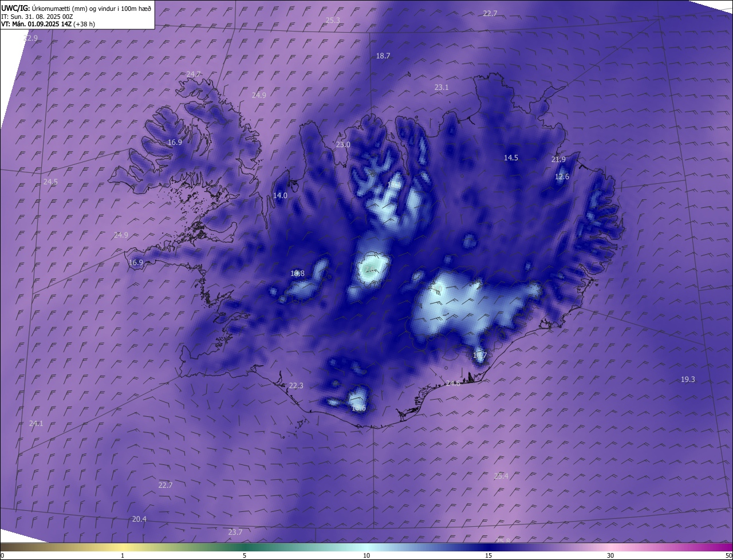Click the 22.3 value label
Image resolution: width=733 pixels, height=560 pixels.
296,385
